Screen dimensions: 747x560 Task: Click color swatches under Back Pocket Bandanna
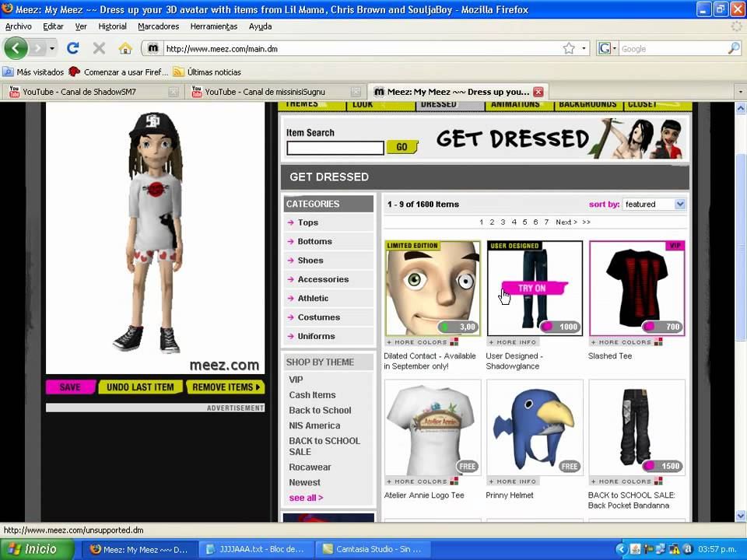658,481
